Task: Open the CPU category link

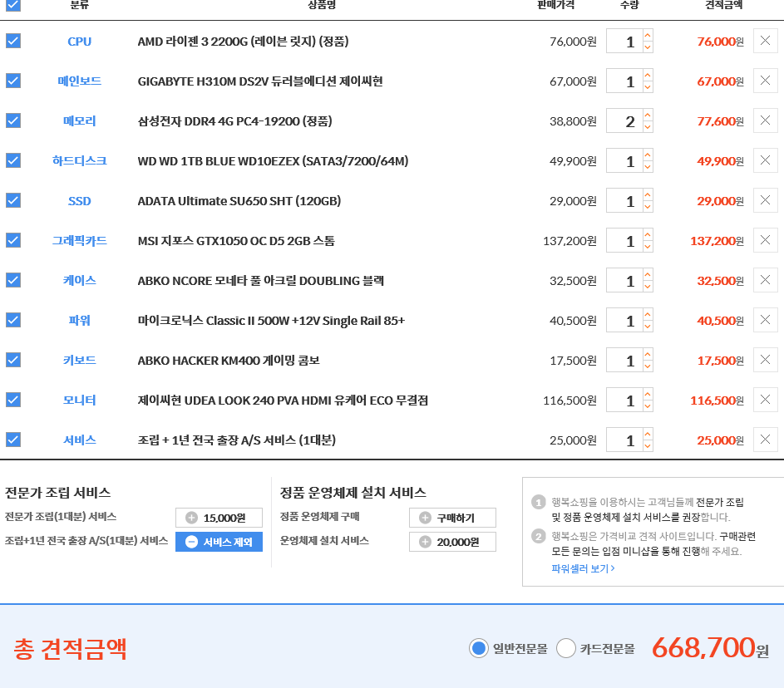Action: [80, 42]
